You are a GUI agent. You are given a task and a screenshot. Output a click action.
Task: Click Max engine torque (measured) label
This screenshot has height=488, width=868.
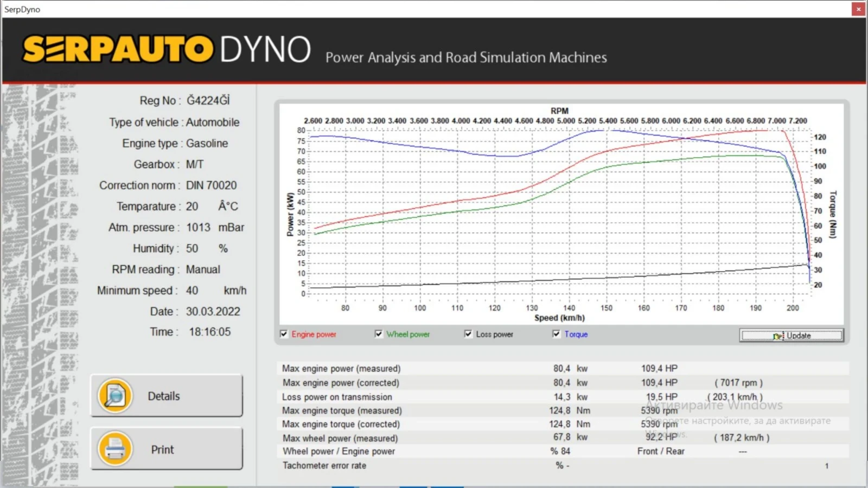342,411
